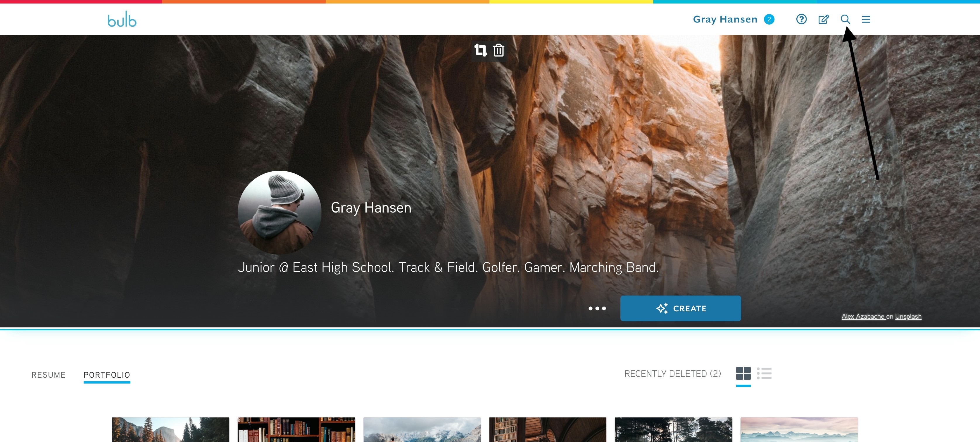Click the edit pencil icon in header
This screenshot has width=980, height=442.
tap(823, 19)
